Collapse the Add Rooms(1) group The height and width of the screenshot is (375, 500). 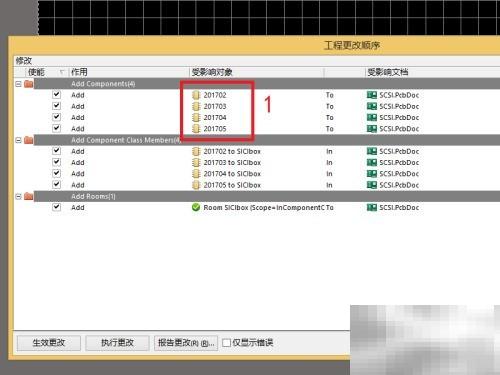pos(19,197)
